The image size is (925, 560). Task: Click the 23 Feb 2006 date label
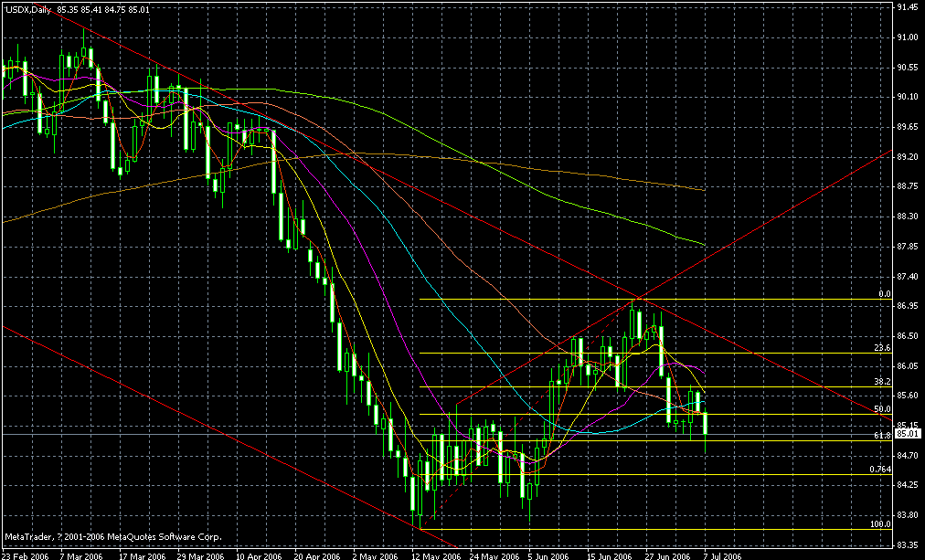(25, 555)
